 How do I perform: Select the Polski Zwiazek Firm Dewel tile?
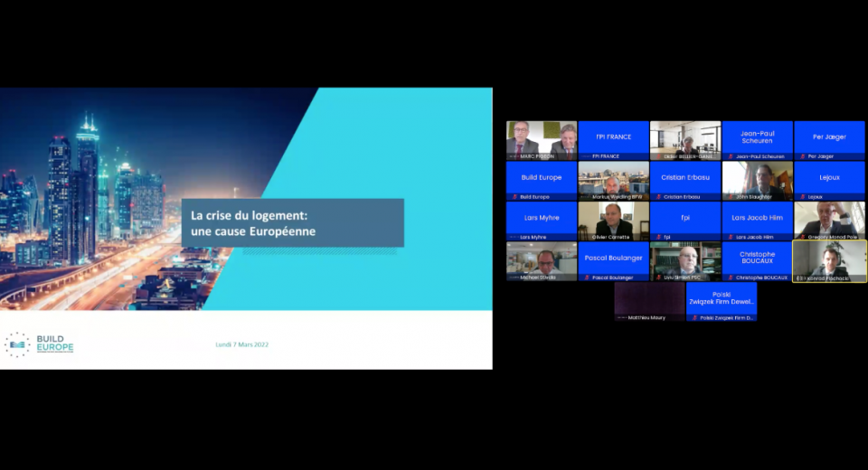tap(722, 302)
